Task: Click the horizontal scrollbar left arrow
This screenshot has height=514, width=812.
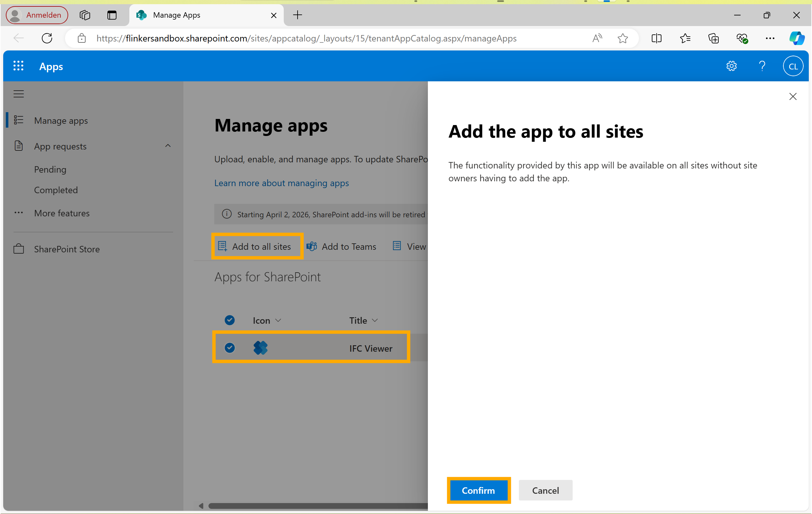Action: (201, 506)
